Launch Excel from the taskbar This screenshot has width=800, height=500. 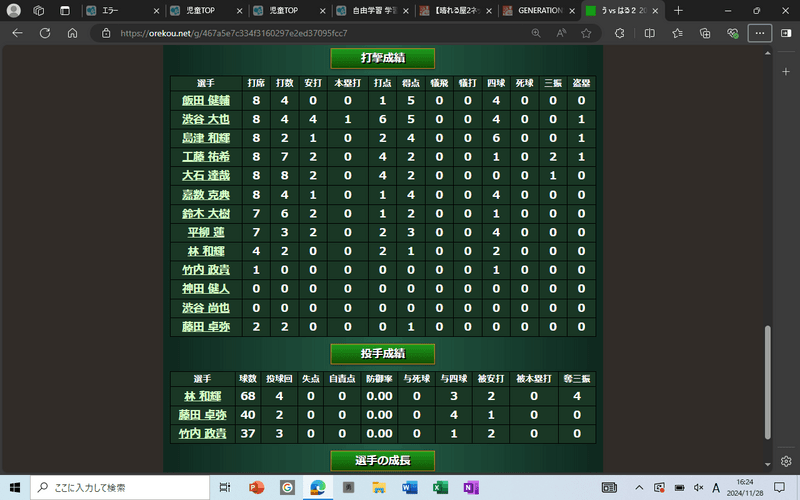(438, 487)
